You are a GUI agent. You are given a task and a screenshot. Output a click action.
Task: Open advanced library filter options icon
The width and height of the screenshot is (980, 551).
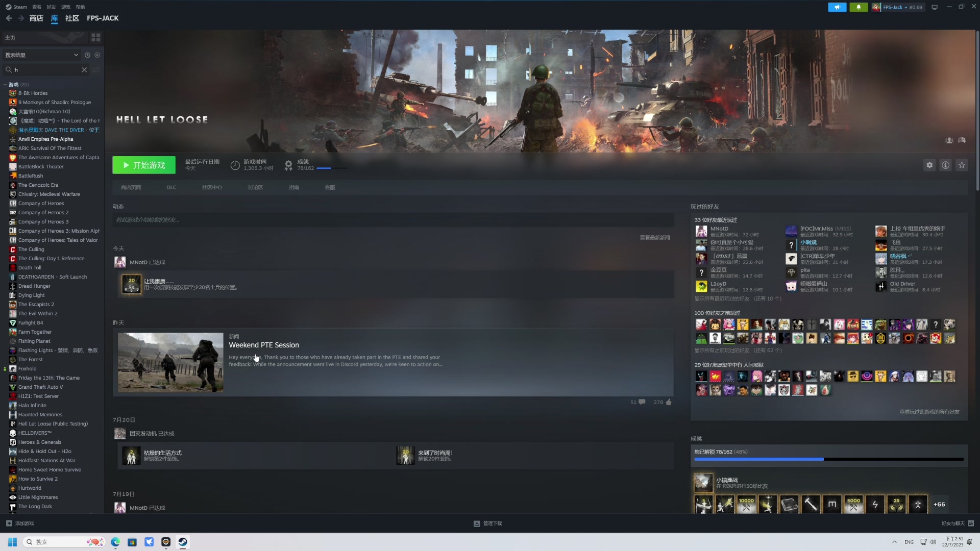pyautogui.click(x=96, y=70)
